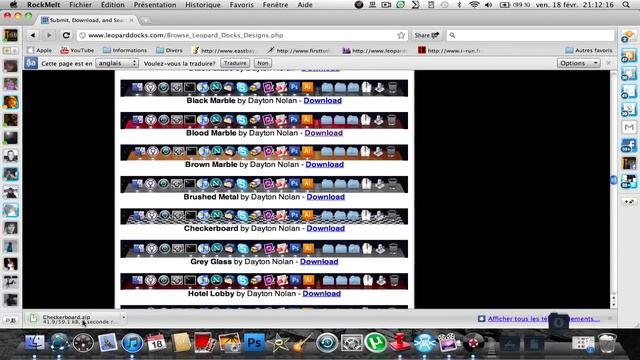
Task: Go back with the browser back arrow
Action: (x=33, y=36)
